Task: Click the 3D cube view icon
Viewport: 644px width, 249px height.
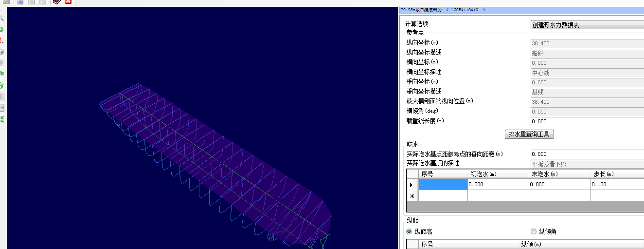Action: [2, 52]
